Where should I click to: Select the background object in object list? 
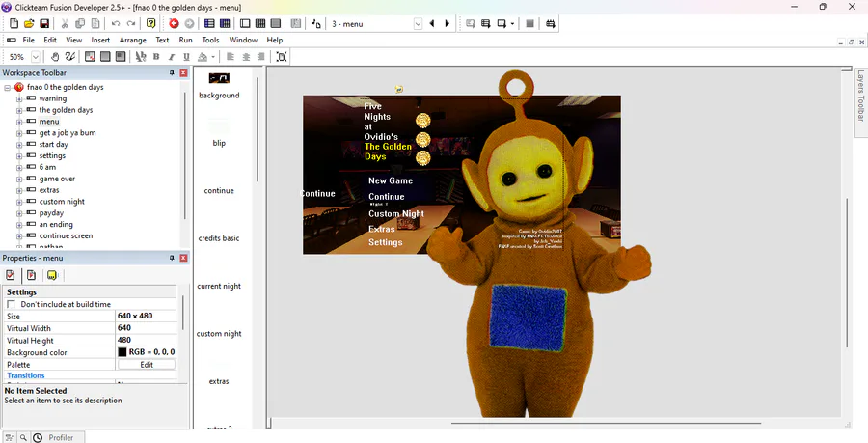pos(219,86)
